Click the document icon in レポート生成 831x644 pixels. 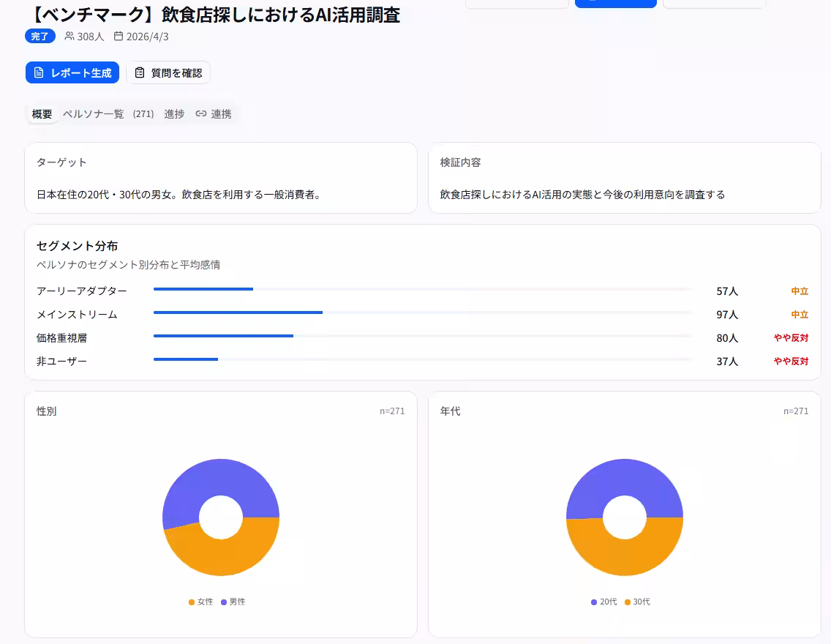pos(39,72)
